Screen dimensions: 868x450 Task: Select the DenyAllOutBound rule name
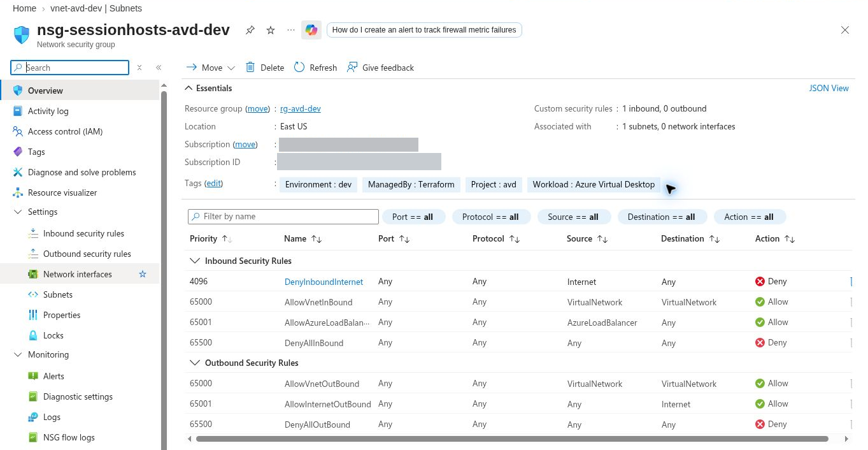tap(317, 425)
